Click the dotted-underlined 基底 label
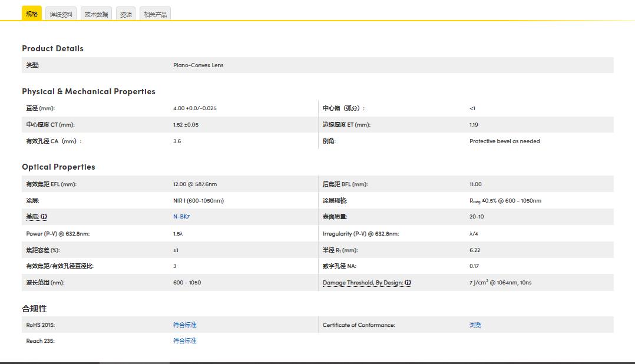This screenshot has height=364, width=635. click(32, 217)
